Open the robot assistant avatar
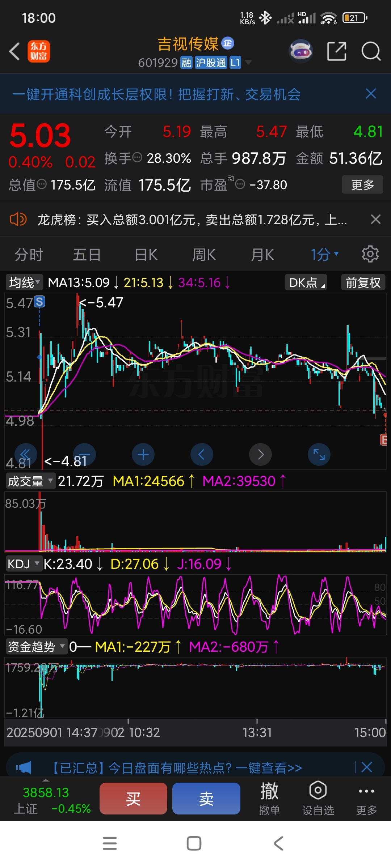391x868 pixels. (300, 51)
